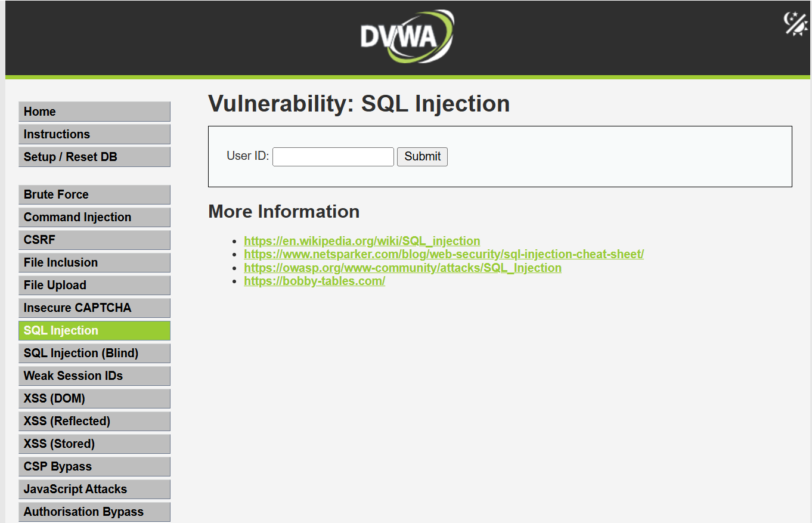Open the CSRF exercise

(94, 240)
